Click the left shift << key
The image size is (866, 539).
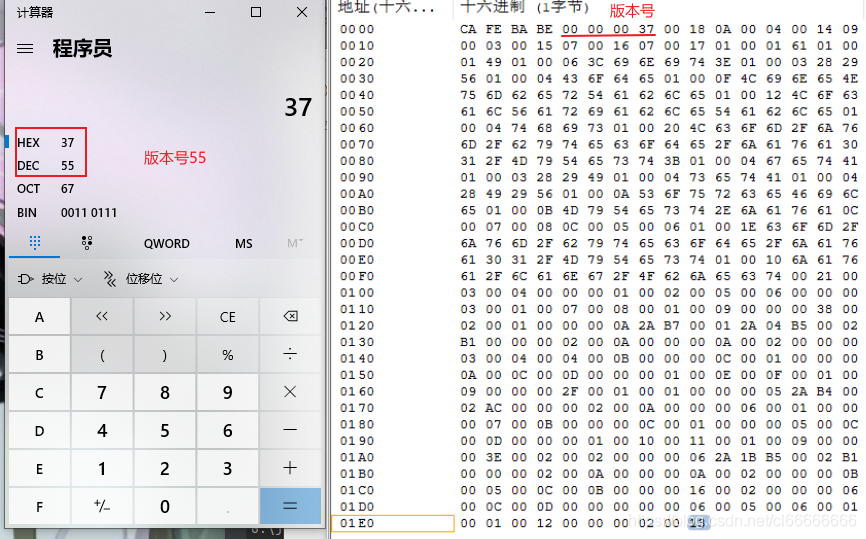pos(102,316)
